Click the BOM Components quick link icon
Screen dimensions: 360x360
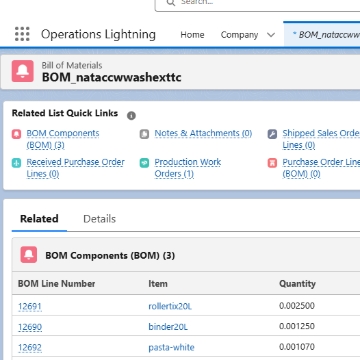tap(16, 134)
